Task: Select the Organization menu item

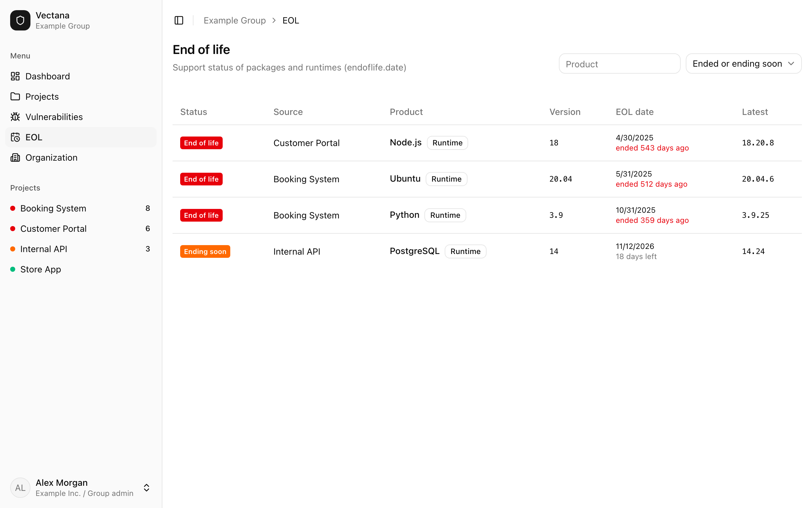Action: (x=81, y=157)
